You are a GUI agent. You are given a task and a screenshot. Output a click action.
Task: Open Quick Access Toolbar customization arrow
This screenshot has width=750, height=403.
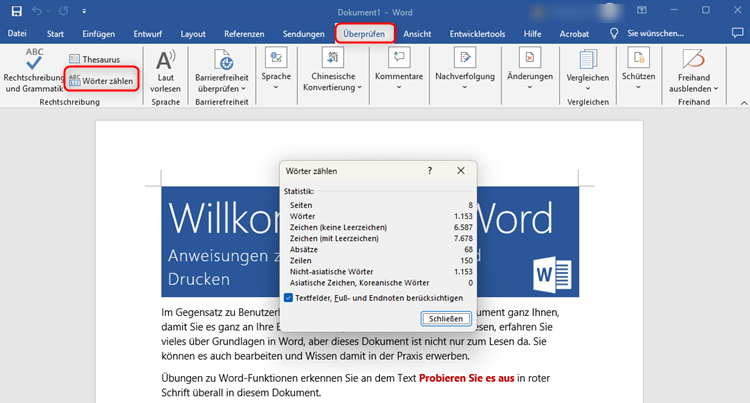(x=84, y=11)
